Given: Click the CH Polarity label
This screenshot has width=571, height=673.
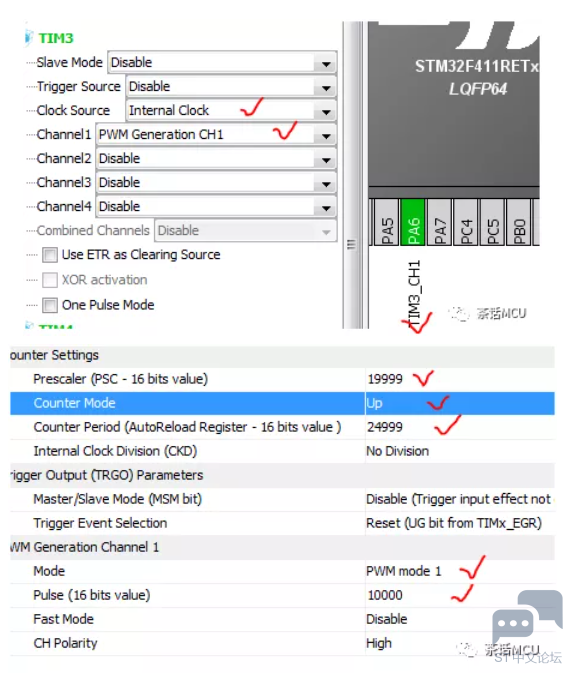Looking at the screenshot, I should pos(65,643).
